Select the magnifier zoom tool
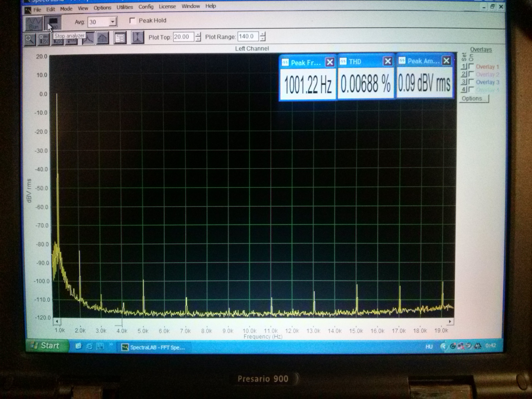The width and height of the screenshot is (532, 399). click(x=30, y=39)
